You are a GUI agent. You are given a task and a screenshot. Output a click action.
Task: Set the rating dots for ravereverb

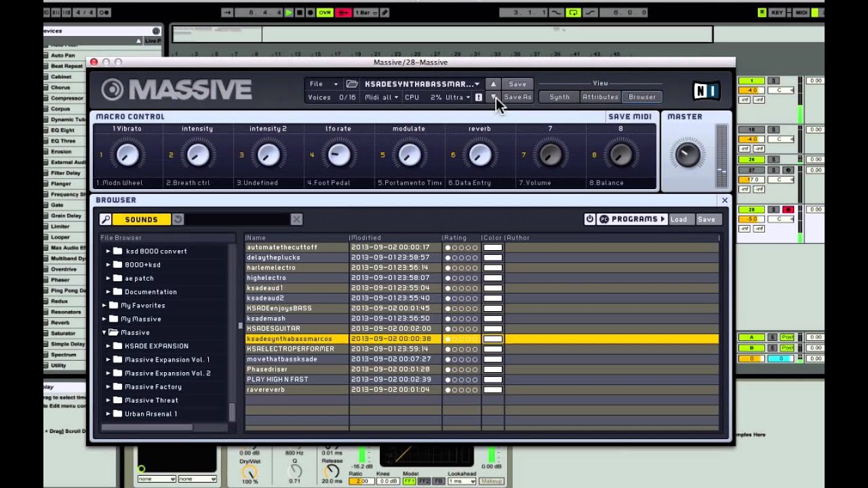461,390
